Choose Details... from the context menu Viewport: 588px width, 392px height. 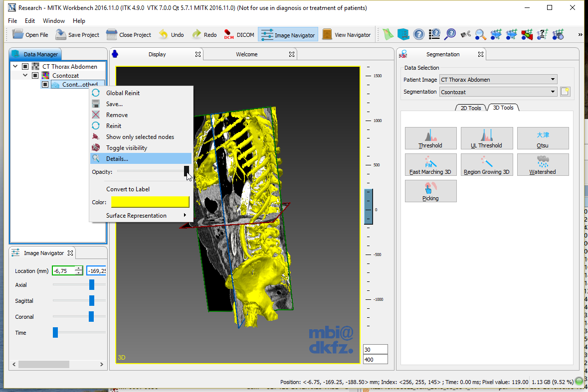click(x=117, y=159)
